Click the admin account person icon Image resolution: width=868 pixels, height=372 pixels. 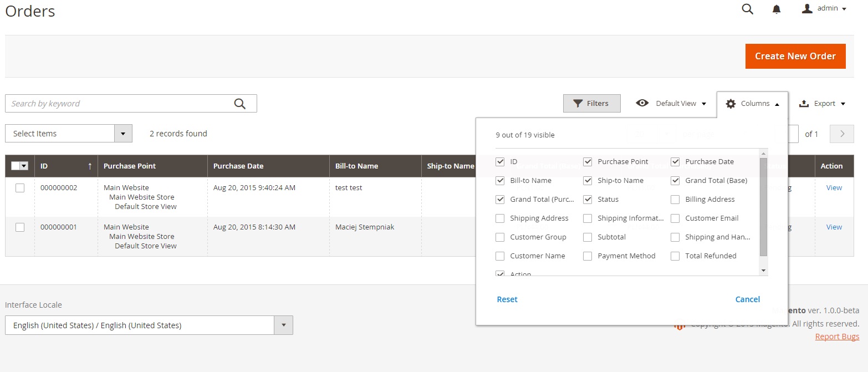807,8
